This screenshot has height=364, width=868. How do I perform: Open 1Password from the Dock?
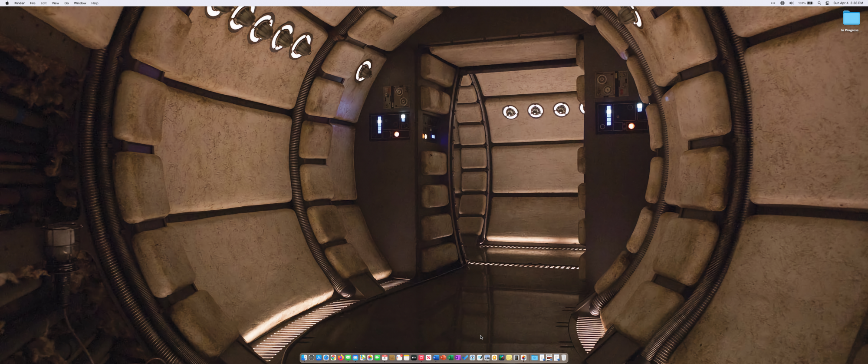tap(472, 357)
